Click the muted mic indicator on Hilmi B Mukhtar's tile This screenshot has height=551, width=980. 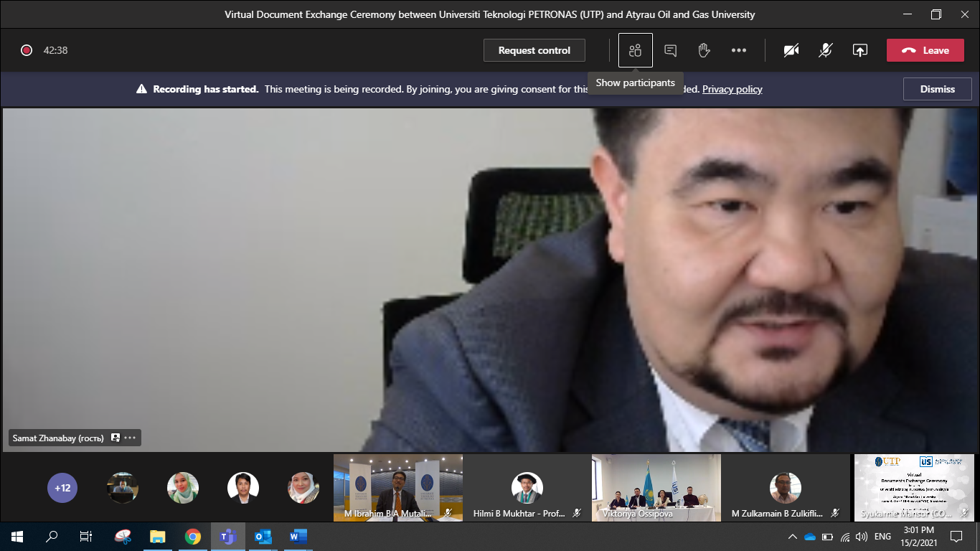click(576, 513)
